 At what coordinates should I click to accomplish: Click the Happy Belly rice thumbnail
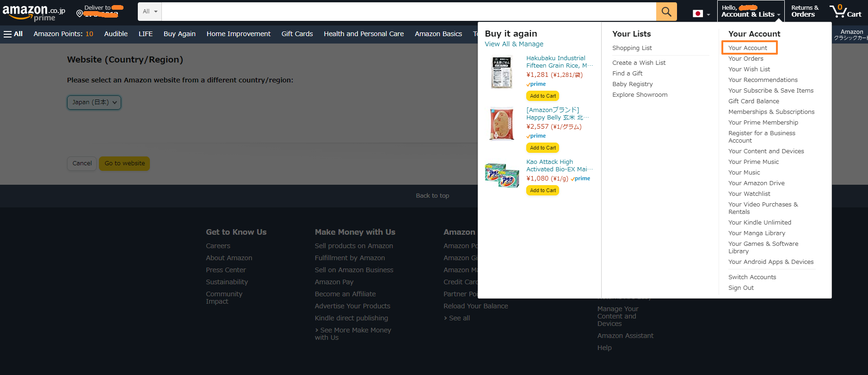(x=502, y=124)
